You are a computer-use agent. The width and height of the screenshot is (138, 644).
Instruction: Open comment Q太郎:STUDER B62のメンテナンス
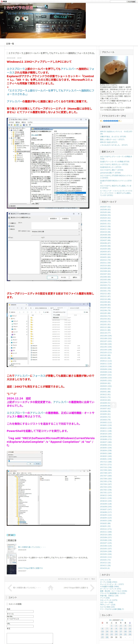tap(116, 182)
